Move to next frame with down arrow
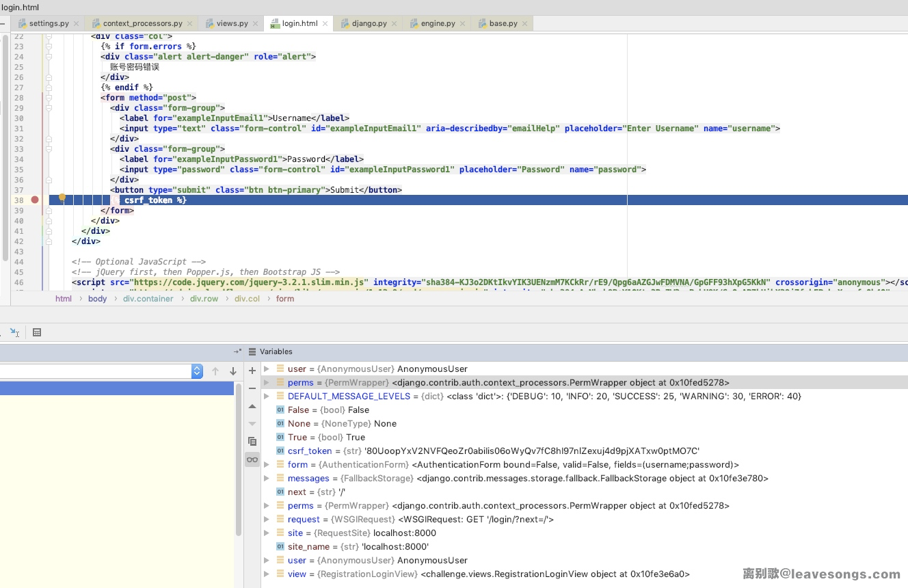 (233, 371)
